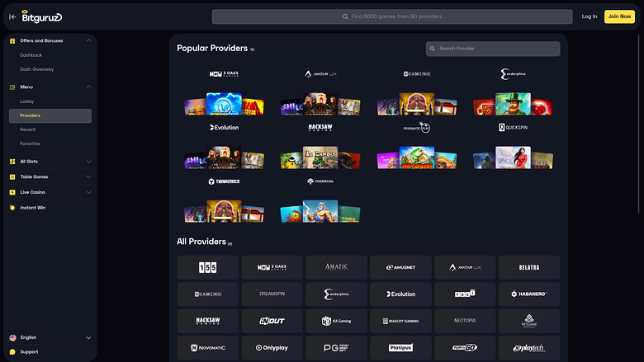644x362 pixels.
Task: Open the Quickspin popular provider logo
Action: point(513,128)
